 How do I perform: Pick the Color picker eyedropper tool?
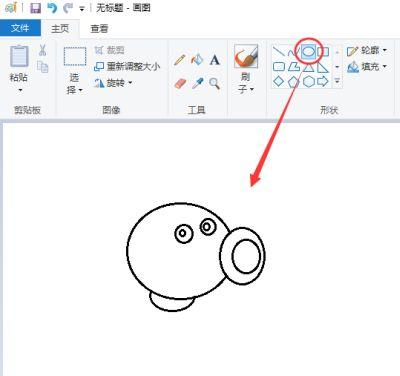click(197, 83)
